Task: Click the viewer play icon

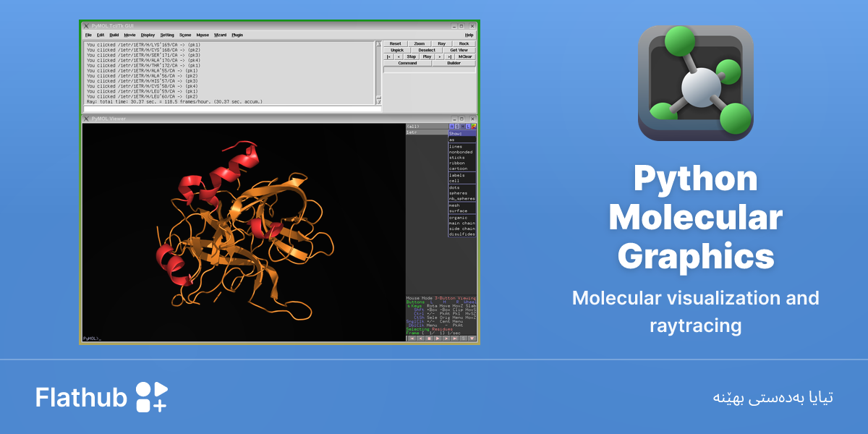Action: (x=438, y=339)
